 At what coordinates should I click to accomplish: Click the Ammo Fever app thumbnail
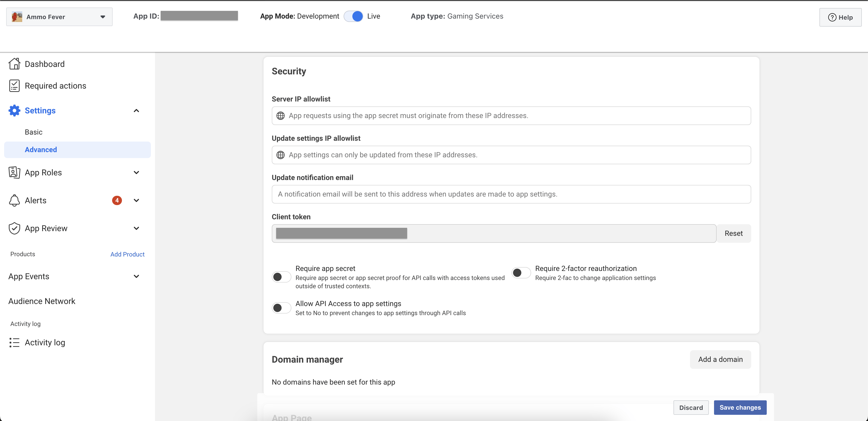pos(17,17)
